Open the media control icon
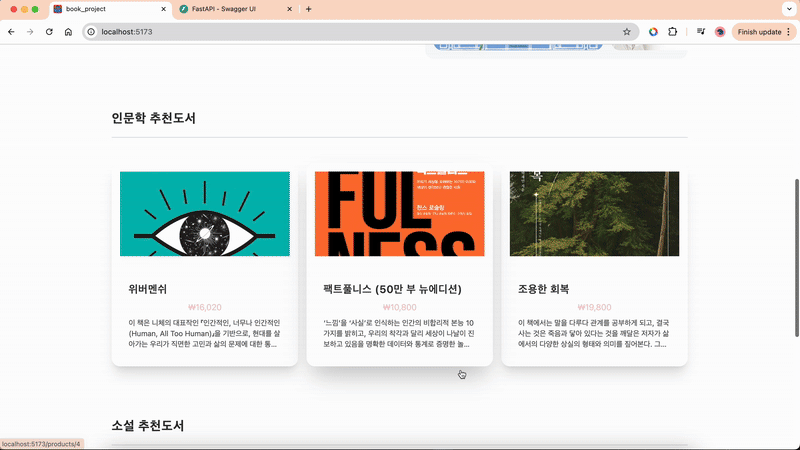 [x=701, y=32]
